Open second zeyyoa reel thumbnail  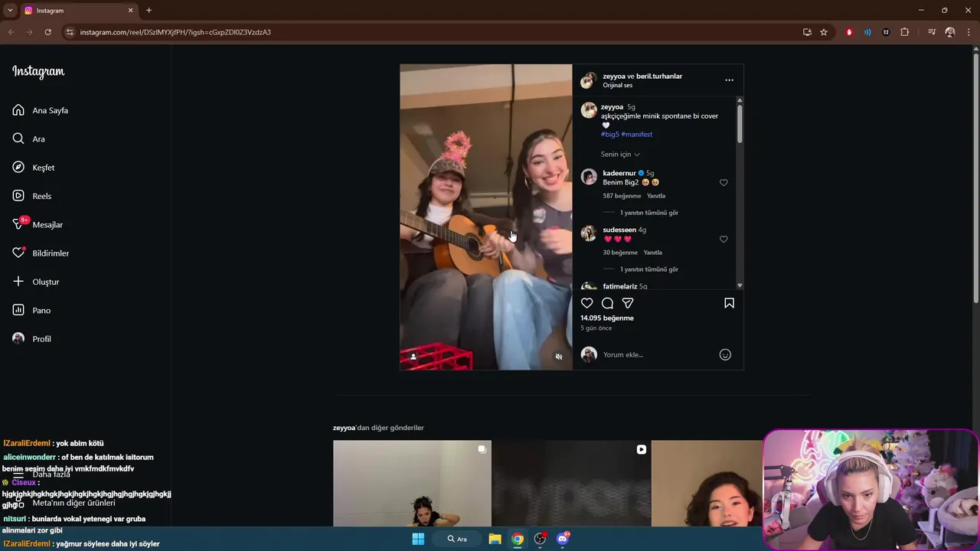point(571,483)
